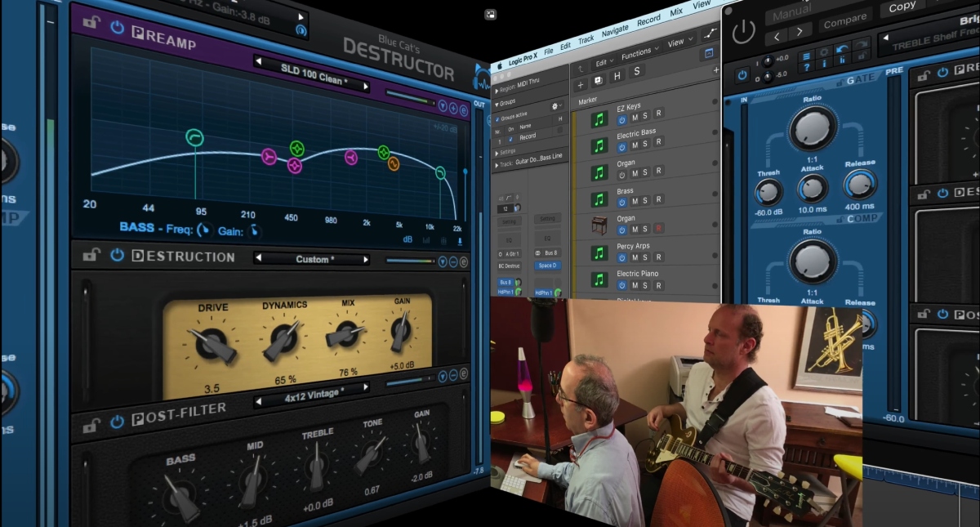980x527 pixels.
Task: Click the Preamp section E edit icon
Action: pos(464,109)
